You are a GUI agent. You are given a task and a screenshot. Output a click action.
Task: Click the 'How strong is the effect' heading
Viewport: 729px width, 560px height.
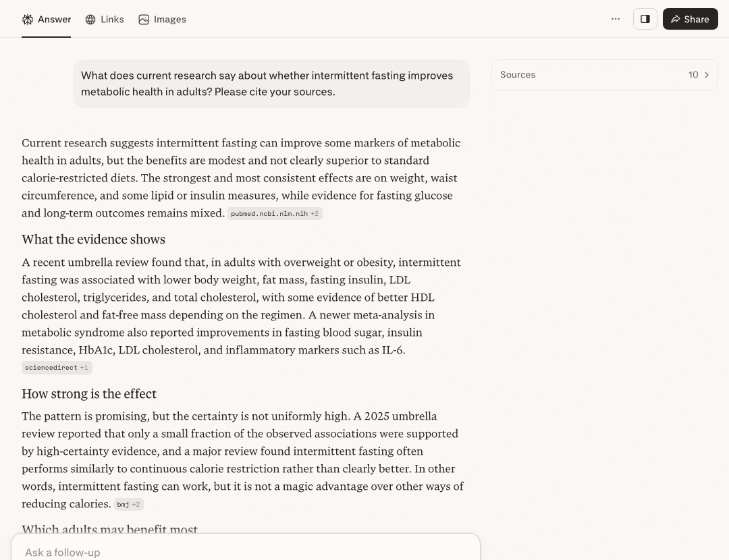(x=89, y=394)
